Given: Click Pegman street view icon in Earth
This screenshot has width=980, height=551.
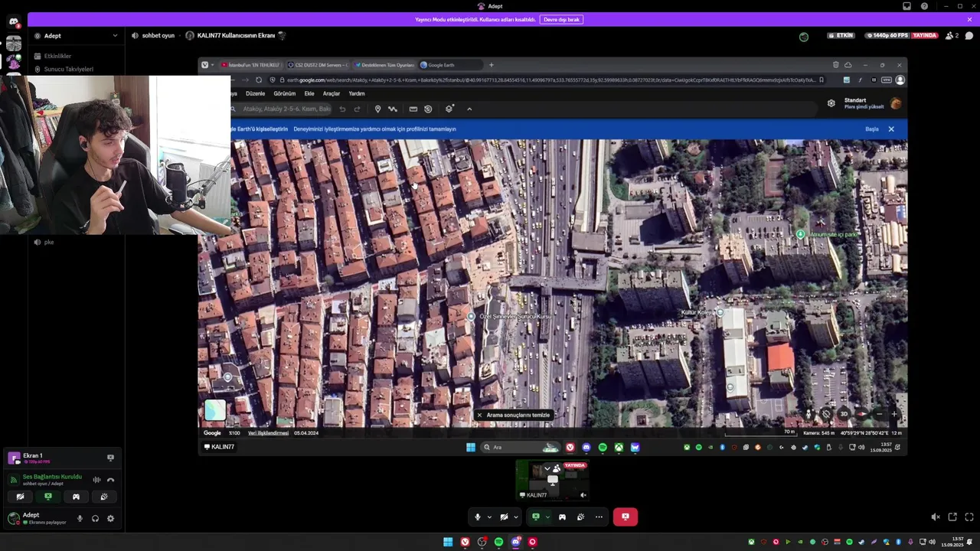Looking at the screenshot, I should pyautogui.click(x=808, y=414).
